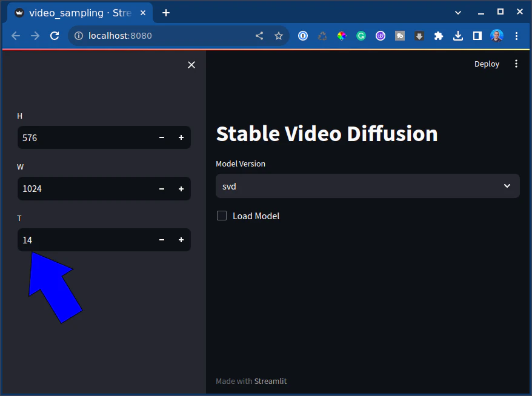Increase the W value with plus
This screenshot has width=532, height=396.
181,189
